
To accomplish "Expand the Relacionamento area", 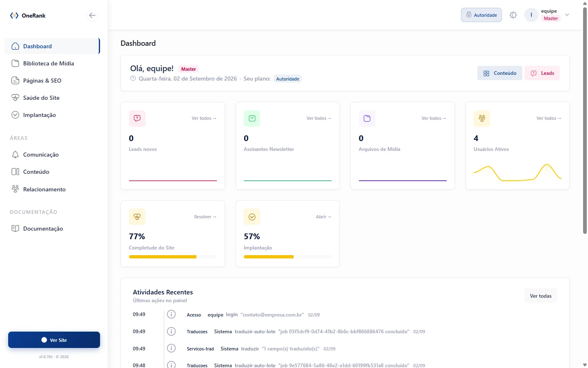I will (x=52, y=189).
